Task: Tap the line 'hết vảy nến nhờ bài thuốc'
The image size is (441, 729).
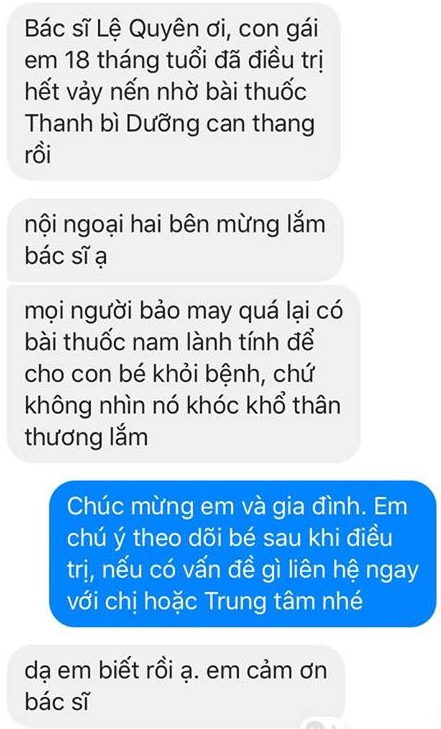Action: tap(165, 91)
